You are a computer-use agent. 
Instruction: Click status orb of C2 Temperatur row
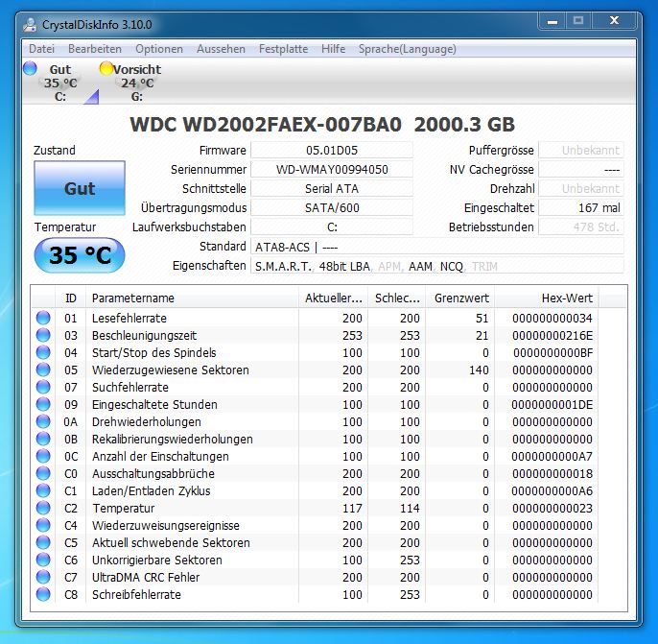coord(43,508)
